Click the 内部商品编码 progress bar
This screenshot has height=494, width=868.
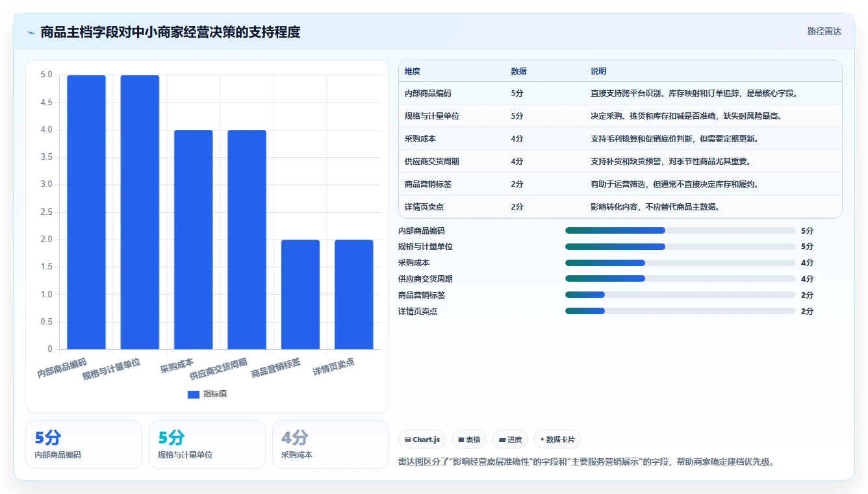pyautogui.click(x=680, y=230)
